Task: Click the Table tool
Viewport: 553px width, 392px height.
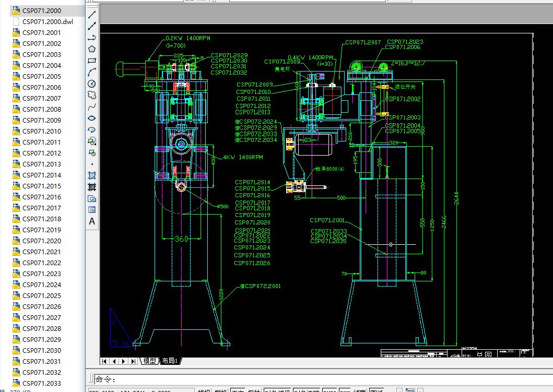Action: pyautogui.click(x=92, y=210)
